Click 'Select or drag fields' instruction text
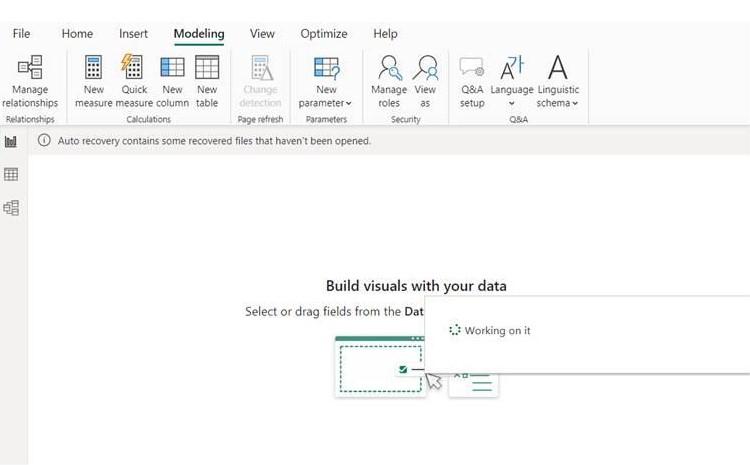 (x=334, y=311)
